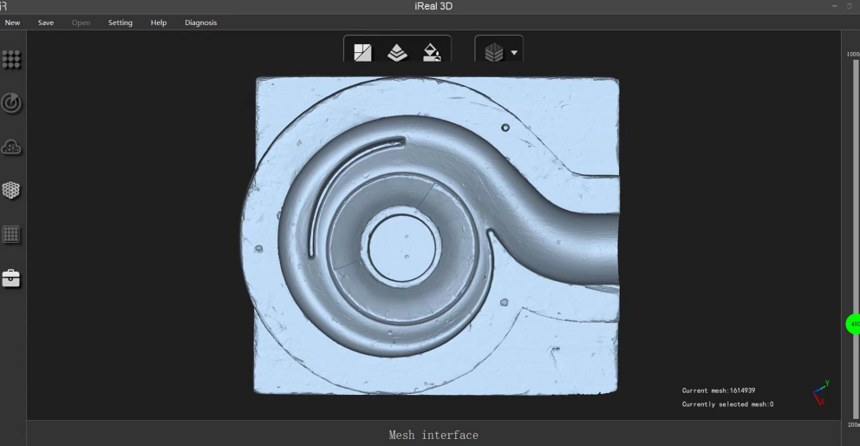Click the minimize window button
The width and height of the screenshot is (860, 446).
834,6
